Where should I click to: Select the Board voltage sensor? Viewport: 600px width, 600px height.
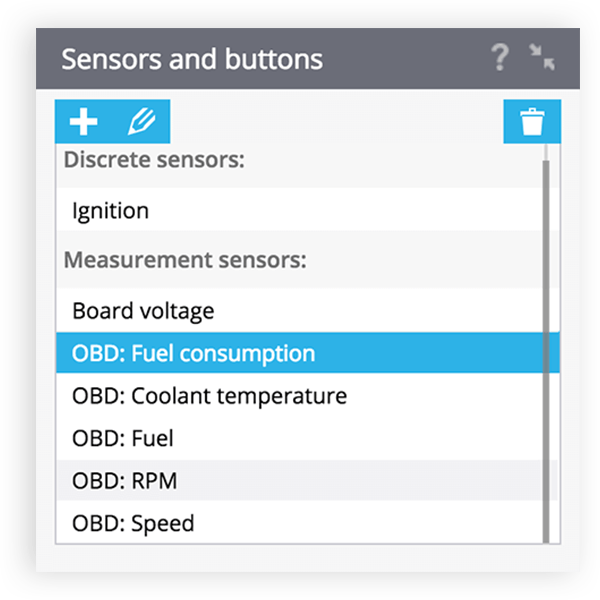[x=299, y=310]
